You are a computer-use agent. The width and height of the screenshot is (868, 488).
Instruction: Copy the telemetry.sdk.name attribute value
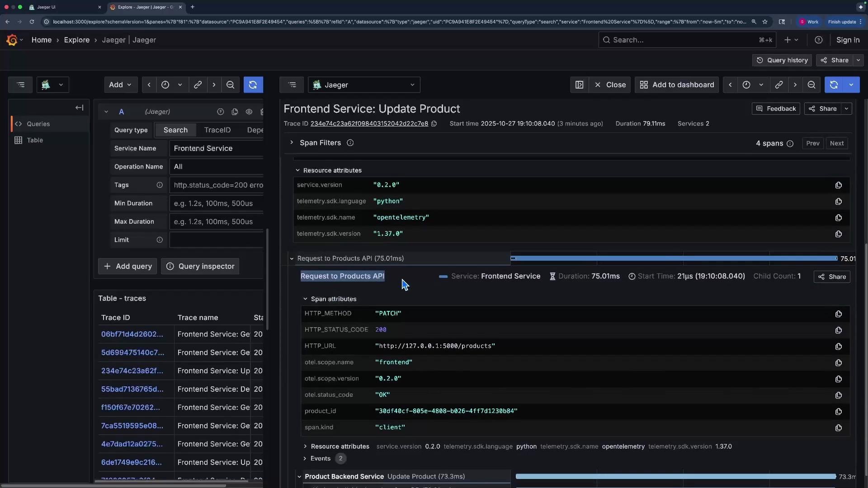pos(838,218)
